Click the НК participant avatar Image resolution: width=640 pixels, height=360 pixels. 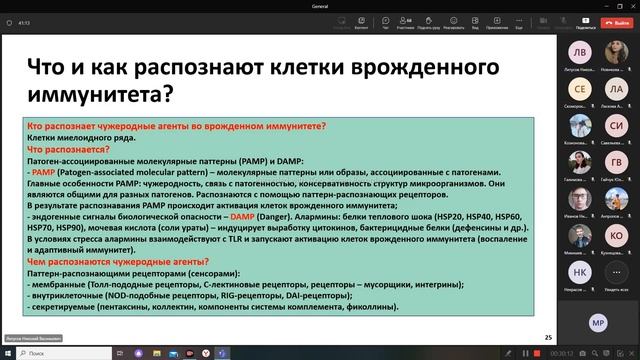pyautogui.click(x=580, y=272)
